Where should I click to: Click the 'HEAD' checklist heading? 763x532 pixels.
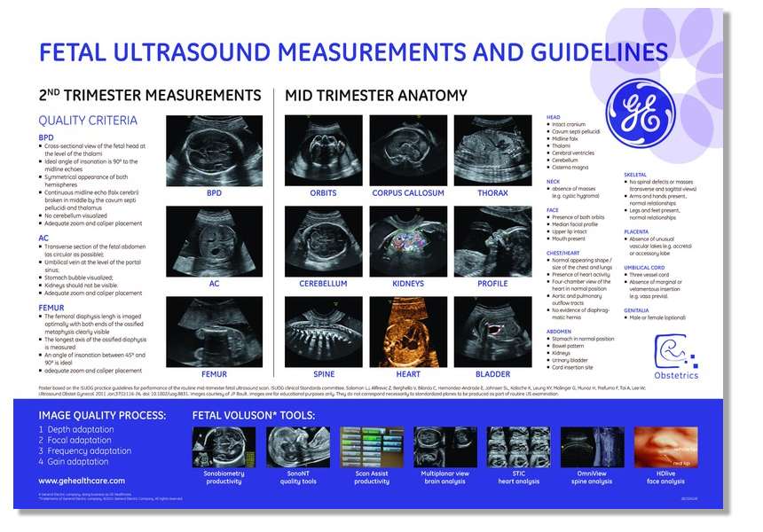click(554, 117)
